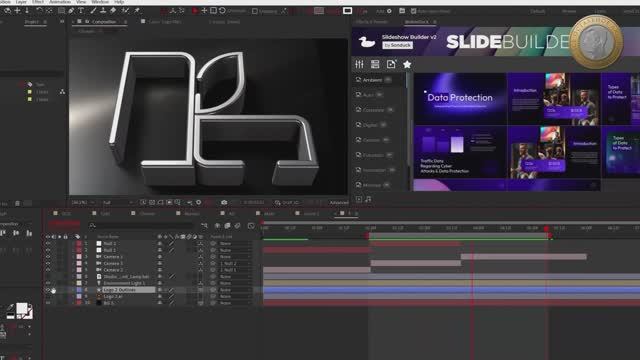The width and height of the screenshot is (640, 360).
Task: Toggle visibility of Null 1 layer
Action: (48, 250)
